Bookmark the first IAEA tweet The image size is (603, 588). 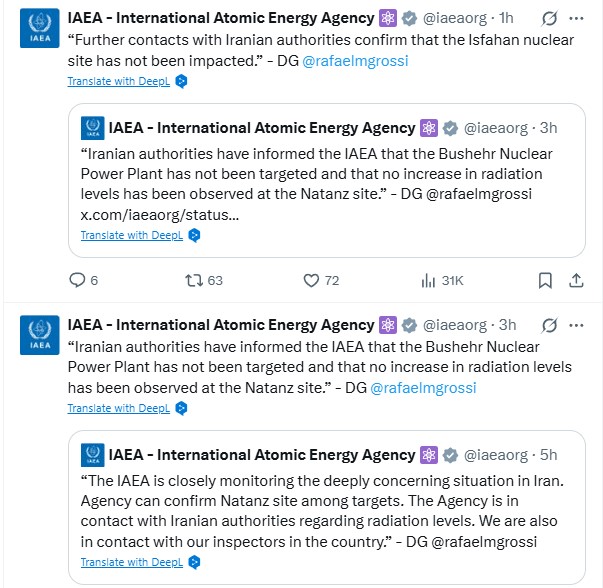point(545,280)
